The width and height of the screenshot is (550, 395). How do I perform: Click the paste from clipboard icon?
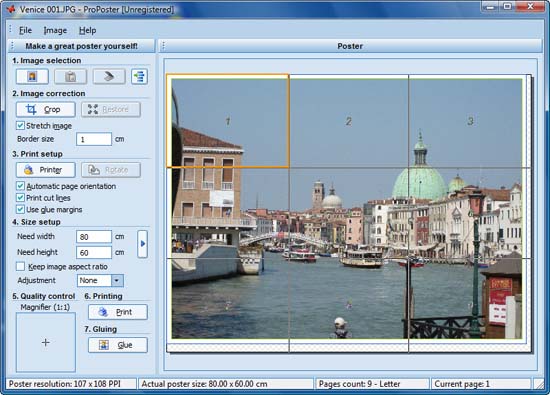[71, 76]
